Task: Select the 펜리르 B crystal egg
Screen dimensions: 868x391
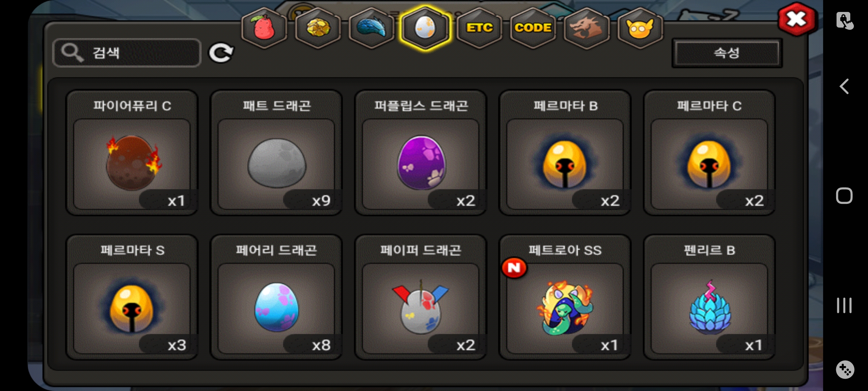Action: pos(709,297)
